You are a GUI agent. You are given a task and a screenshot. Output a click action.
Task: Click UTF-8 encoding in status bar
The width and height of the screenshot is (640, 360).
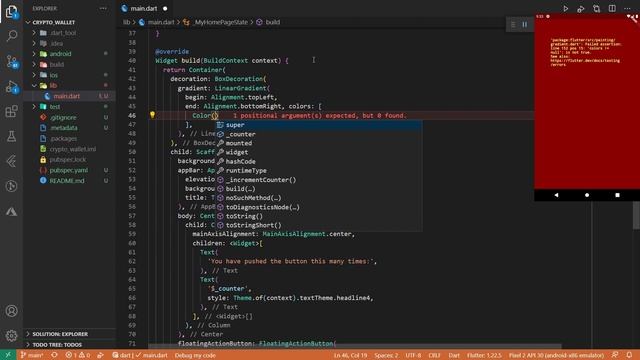[x=413, y=355]
